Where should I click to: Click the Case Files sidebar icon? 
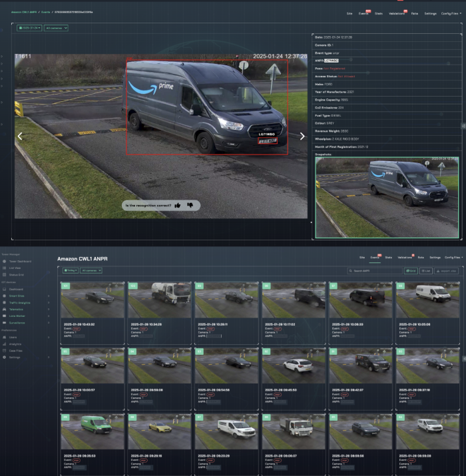pos(4,351)
